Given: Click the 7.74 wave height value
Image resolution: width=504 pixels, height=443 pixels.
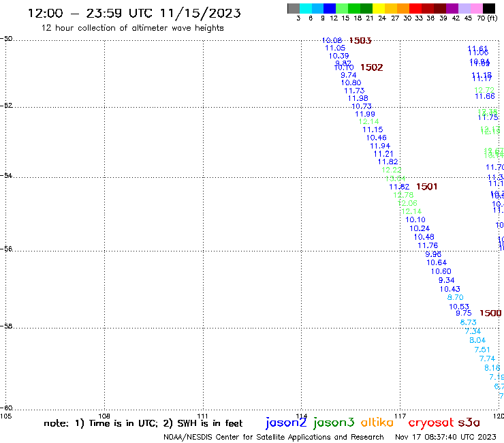Looking at the screenshot, I should pos(487,358).
